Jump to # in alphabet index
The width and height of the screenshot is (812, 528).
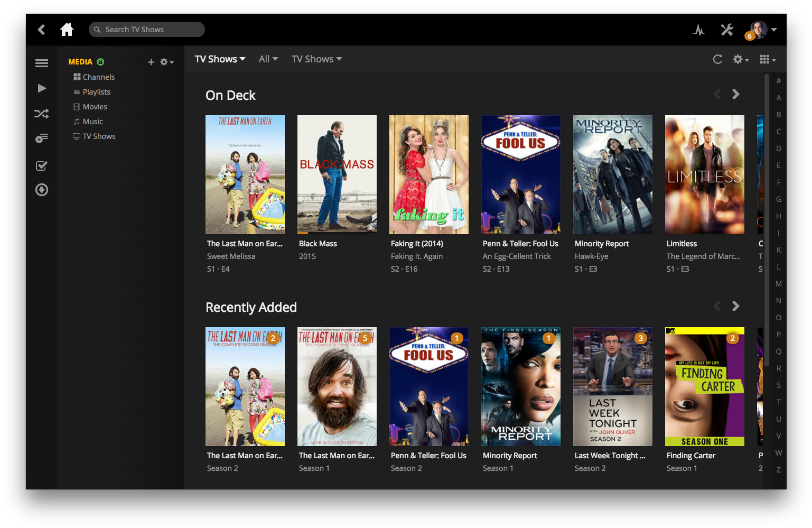pos(779,81)
